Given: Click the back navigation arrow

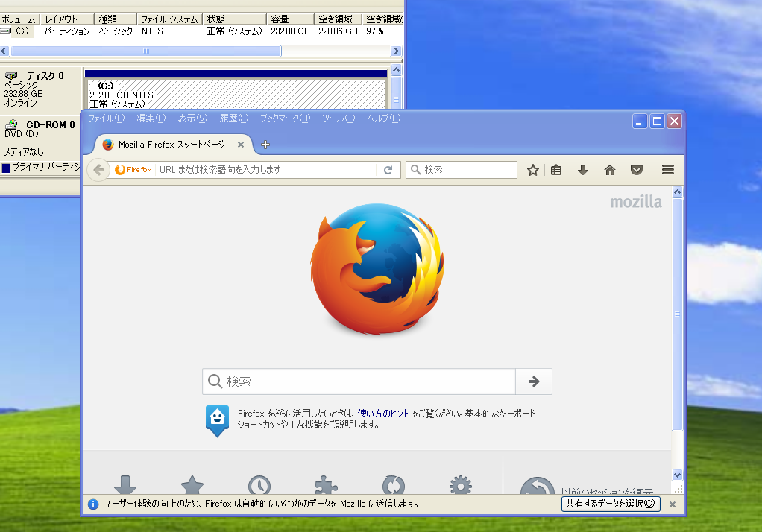Looking at the screenshot, I should coord(98,170).
